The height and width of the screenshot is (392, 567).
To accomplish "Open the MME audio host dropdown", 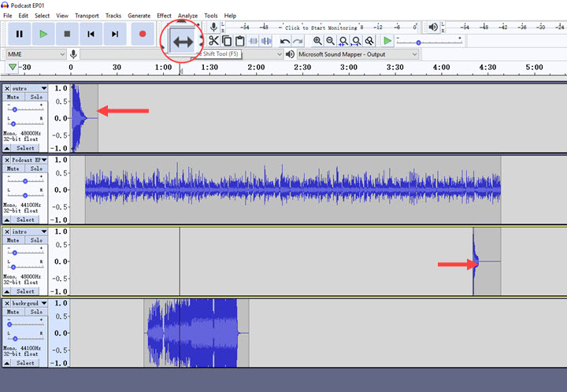I will [x=35, y=54].
